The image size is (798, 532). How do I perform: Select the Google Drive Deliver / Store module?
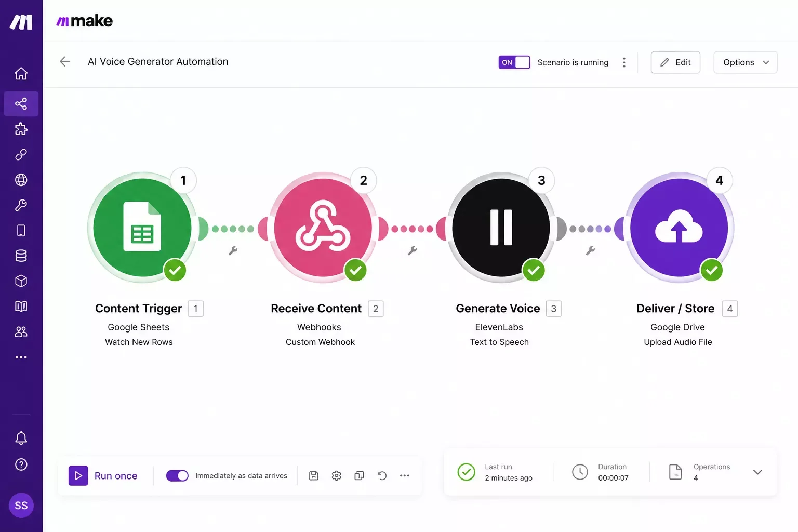679,228
